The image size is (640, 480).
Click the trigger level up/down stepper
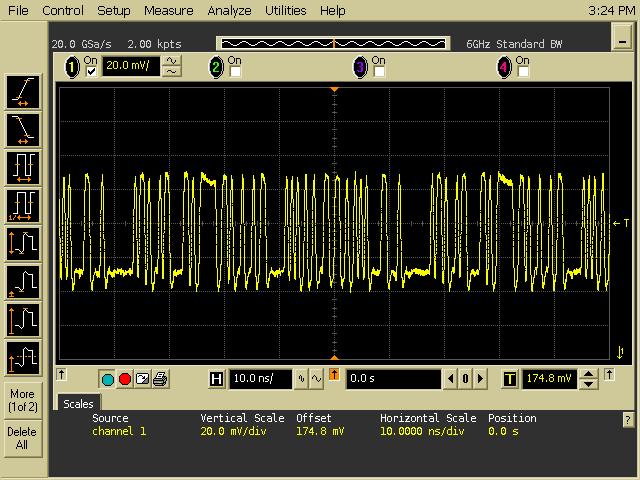point(589,379)
